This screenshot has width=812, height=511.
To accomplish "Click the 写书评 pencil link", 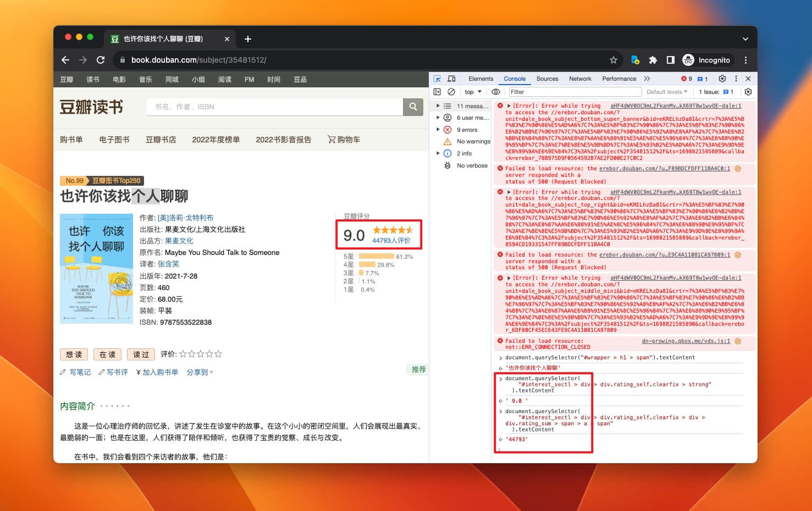I will point(113,372).
